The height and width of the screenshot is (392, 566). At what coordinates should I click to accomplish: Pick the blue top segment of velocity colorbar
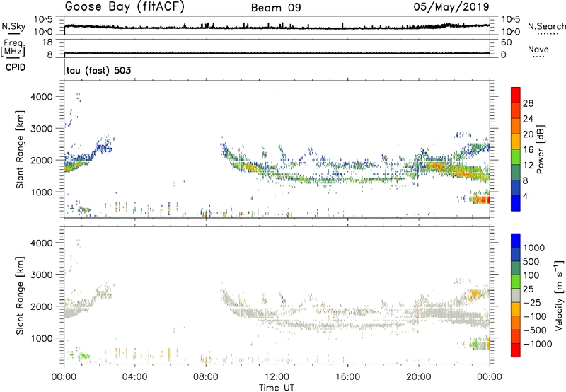[x=516, y=241]
